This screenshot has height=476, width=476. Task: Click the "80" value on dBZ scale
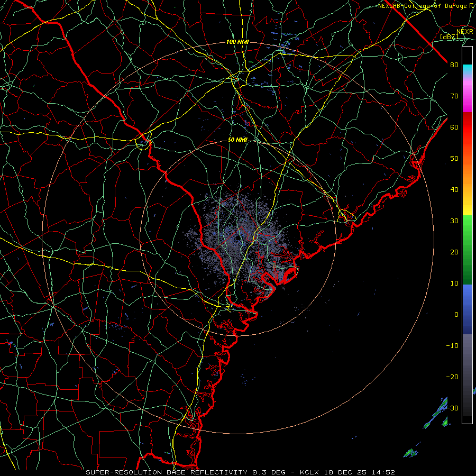point(454,65)
